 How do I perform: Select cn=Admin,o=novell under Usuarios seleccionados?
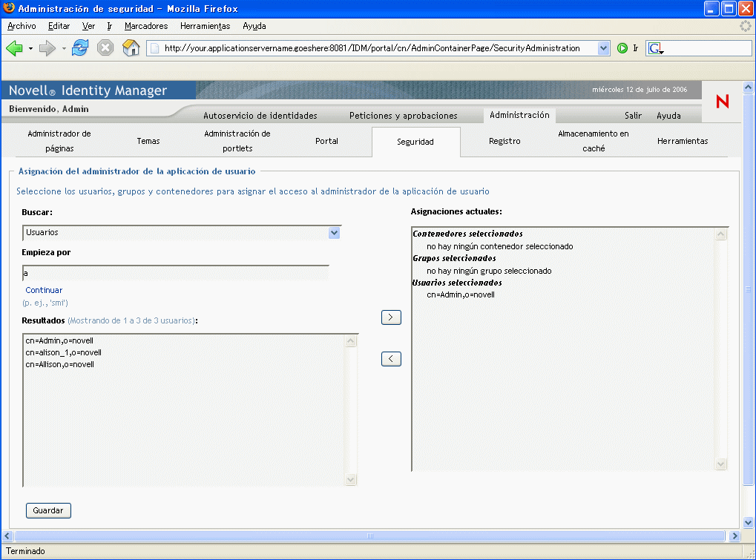pos(461,294)
